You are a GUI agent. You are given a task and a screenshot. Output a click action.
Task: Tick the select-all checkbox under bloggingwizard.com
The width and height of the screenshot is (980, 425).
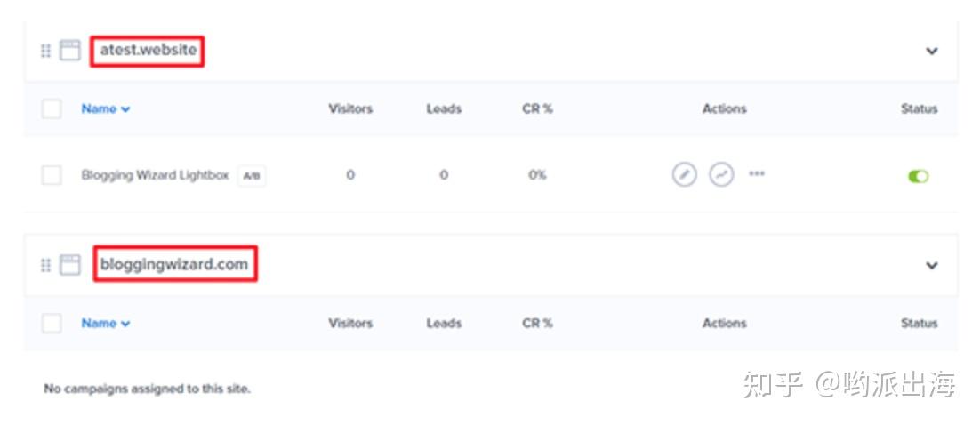coord(52,324)
